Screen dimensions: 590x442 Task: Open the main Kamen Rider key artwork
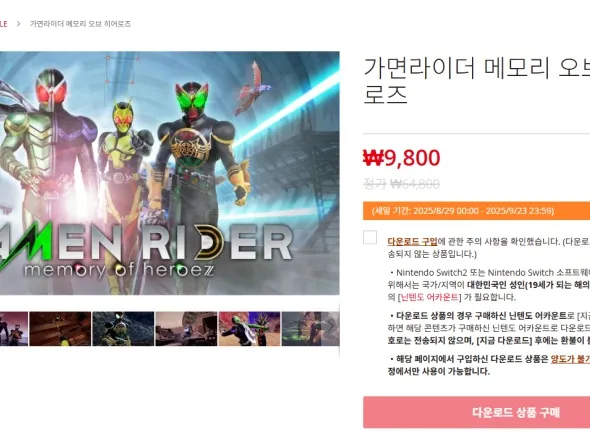pos(170,173)
